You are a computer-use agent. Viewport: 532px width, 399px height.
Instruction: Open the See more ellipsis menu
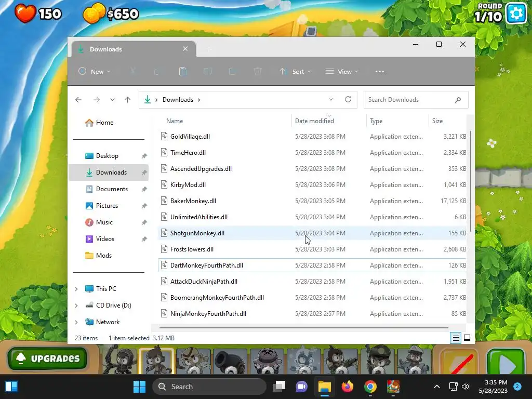[380, 72]
